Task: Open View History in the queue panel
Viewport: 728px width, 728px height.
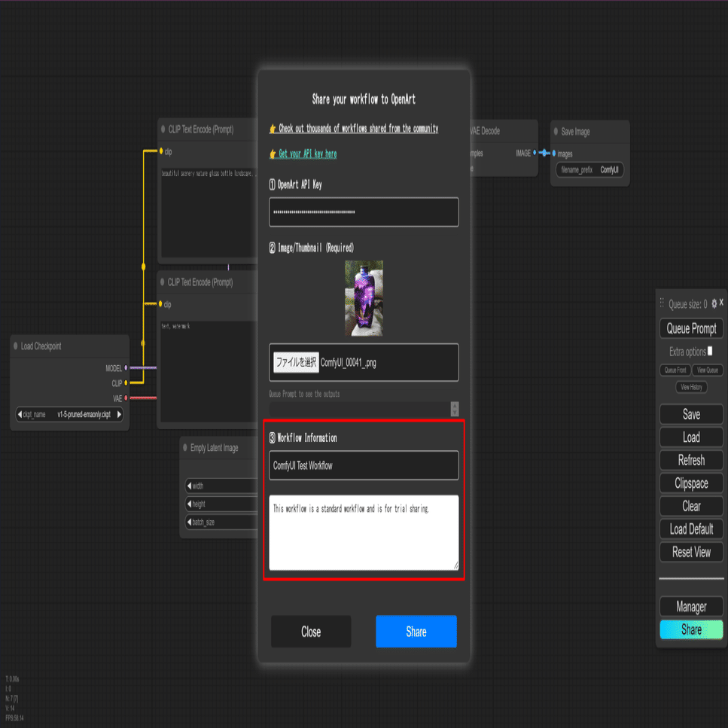Action: pyautogui.click(x=691, y=387)
